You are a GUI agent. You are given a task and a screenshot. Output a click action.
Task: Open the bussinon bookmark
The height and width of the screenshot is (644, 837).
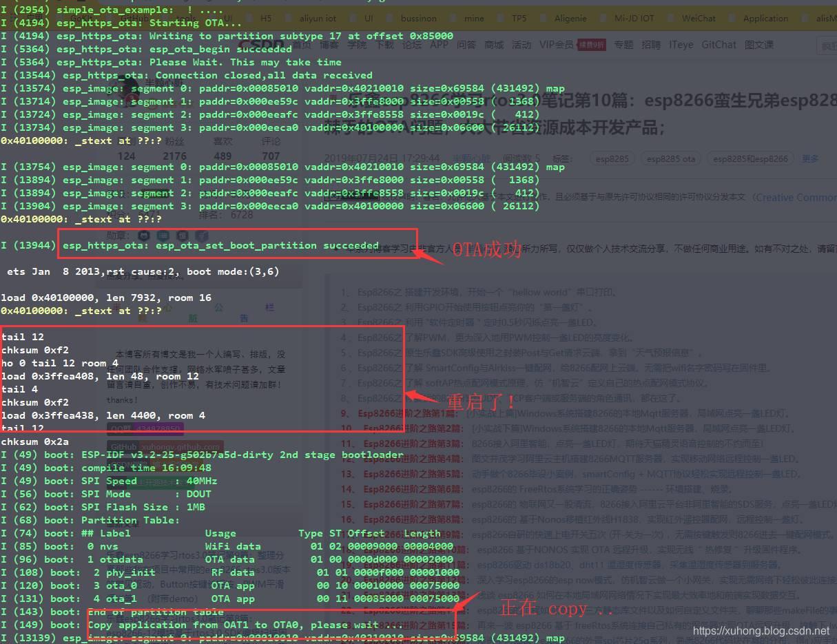tap(418, 19)
